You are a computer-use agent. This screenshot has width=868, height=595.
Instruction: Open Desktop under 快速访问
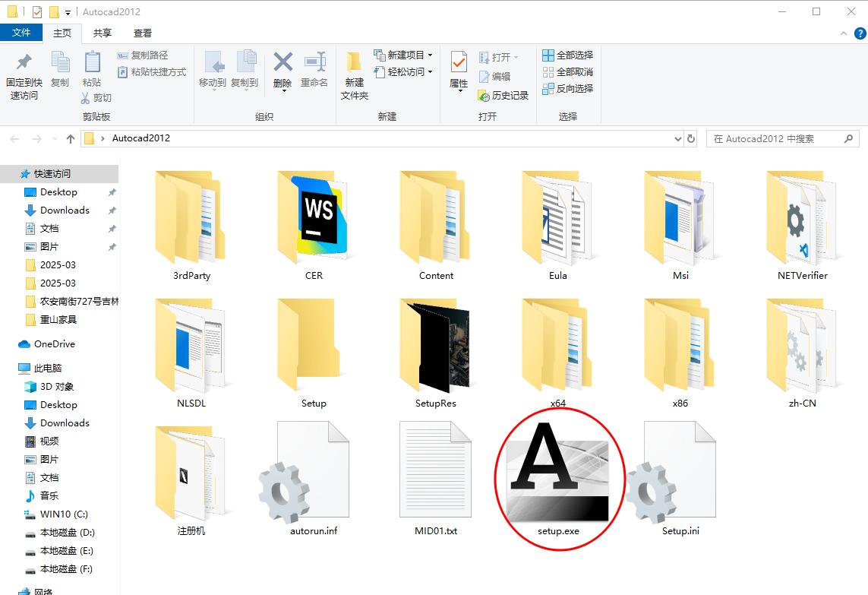(x=59, y=191)
